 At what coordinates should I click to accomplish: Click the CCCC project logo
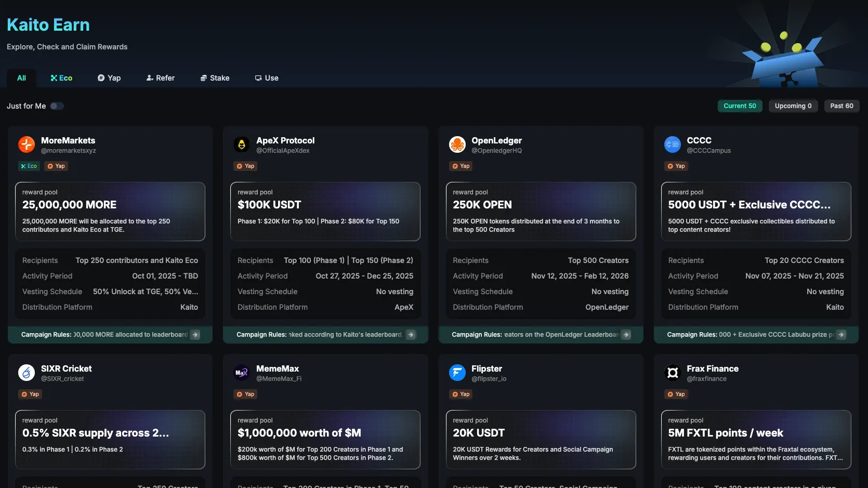(x=673, y=144)
